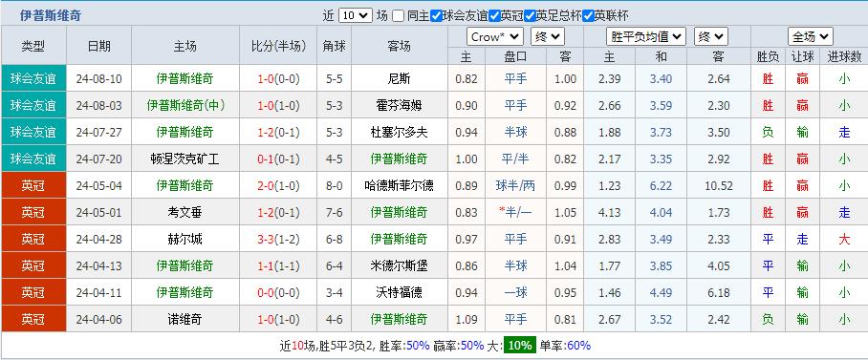Click the 走 handicap result in 赫尔城 row
This screenshot has width=868, height=360.
802,239
